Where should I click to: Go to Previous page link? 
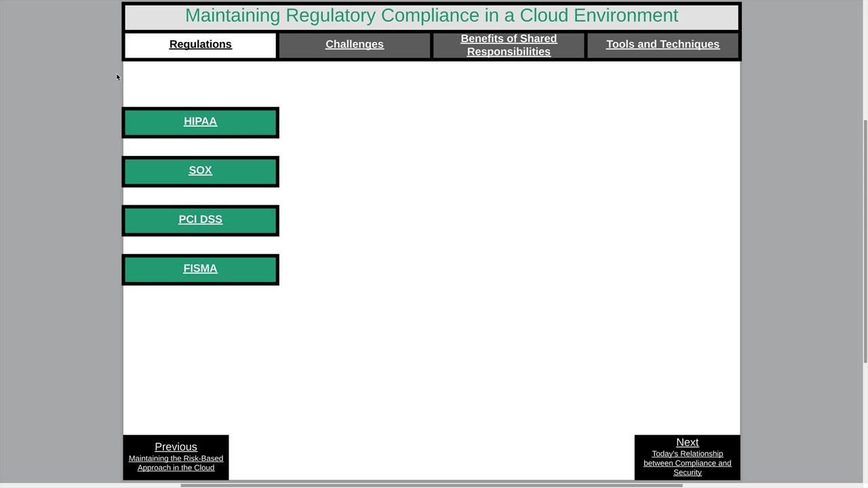pos(176,457)
